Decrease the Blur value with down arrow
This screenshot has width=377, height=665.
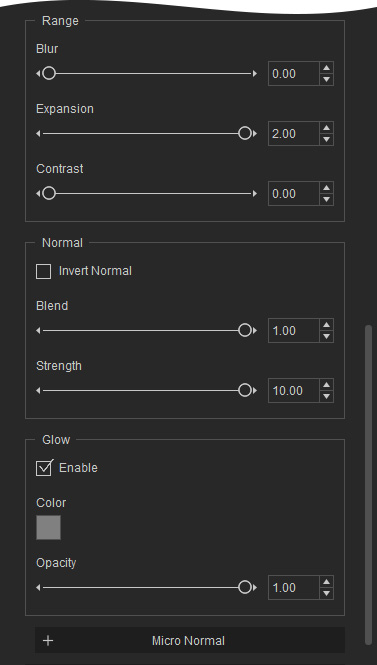click(x=326, y=79)
